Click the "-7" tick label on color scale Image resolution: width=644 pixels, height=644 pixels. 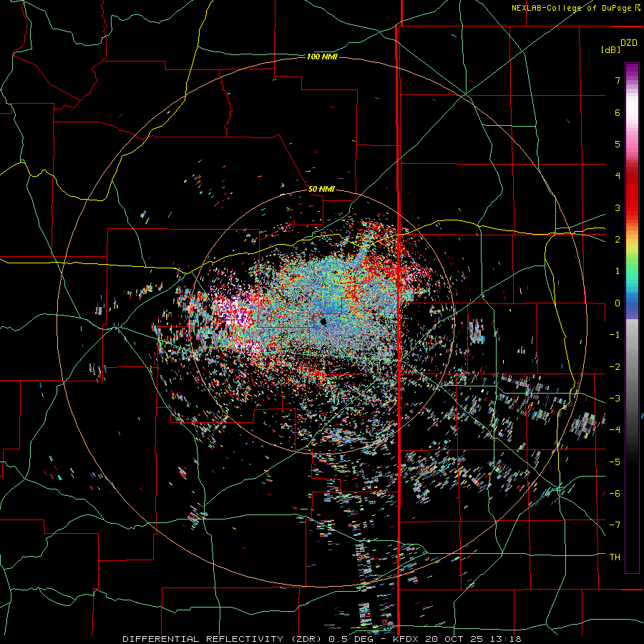pos(615,525)
